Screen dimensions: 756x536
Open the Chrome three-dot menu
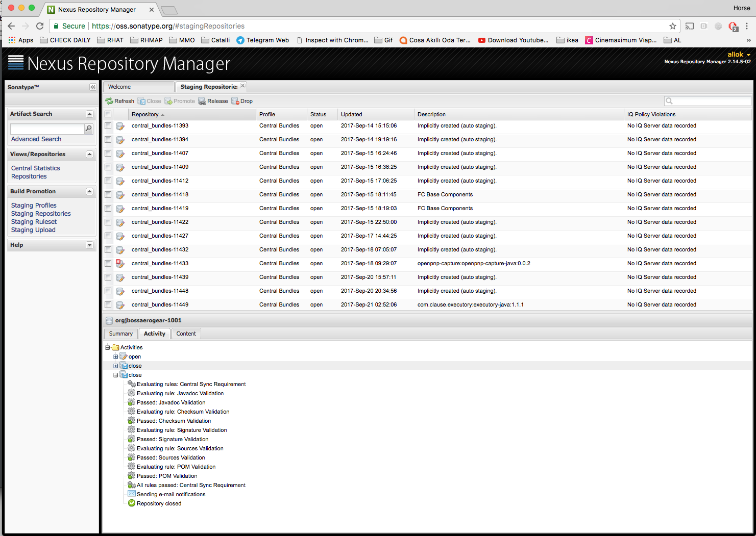[747, 26]
